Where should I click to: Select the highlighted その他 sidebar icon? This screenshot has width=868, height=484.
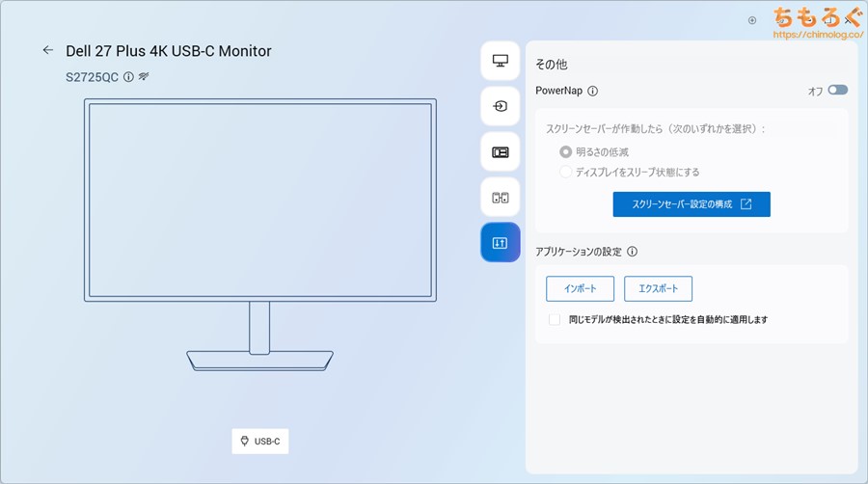pyautogui.click(x=500, y=243)
